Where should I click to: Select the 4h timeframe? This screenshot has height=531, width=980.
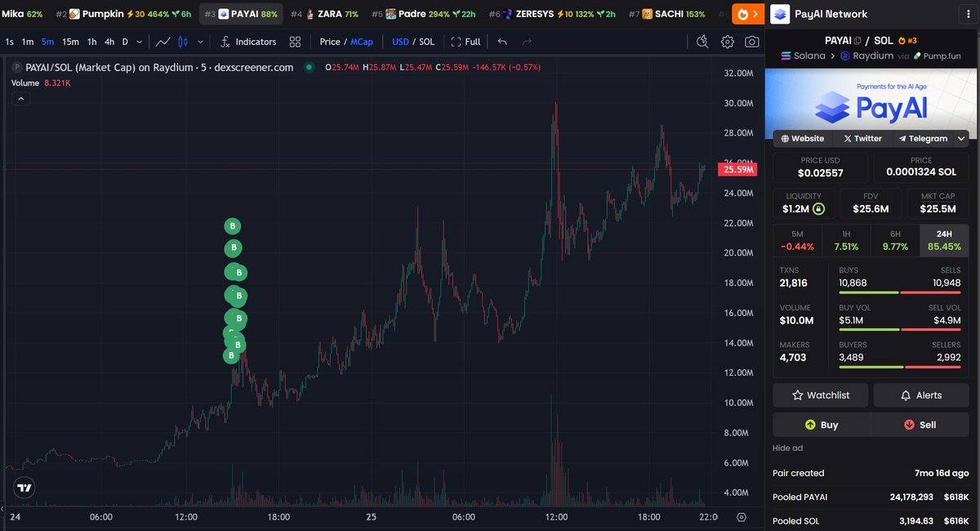(109, 42)
